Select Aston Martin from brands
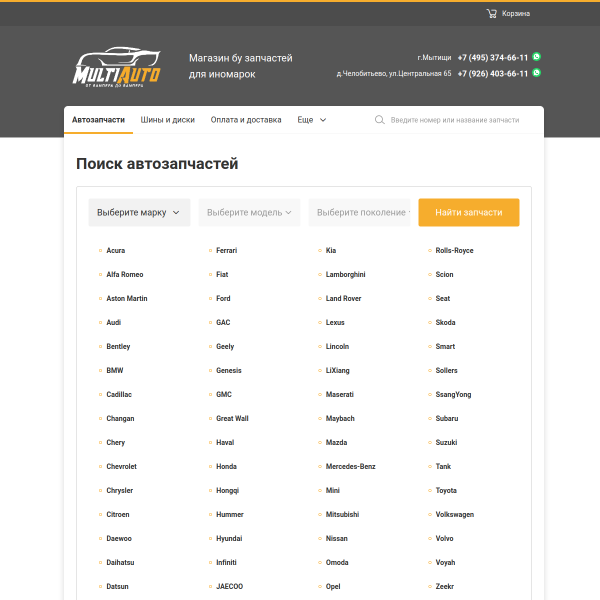 (127, 298)
